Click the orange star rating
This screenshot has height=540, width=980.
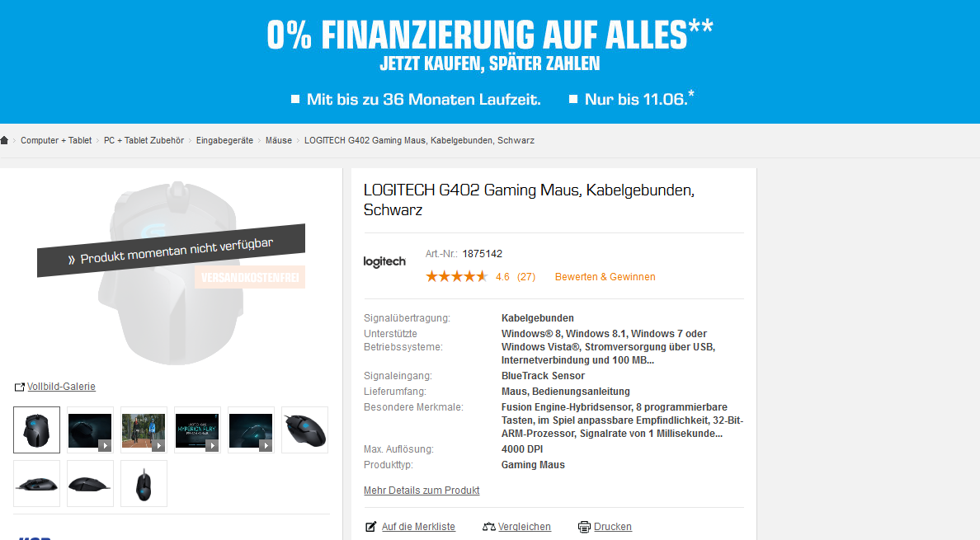457,276
